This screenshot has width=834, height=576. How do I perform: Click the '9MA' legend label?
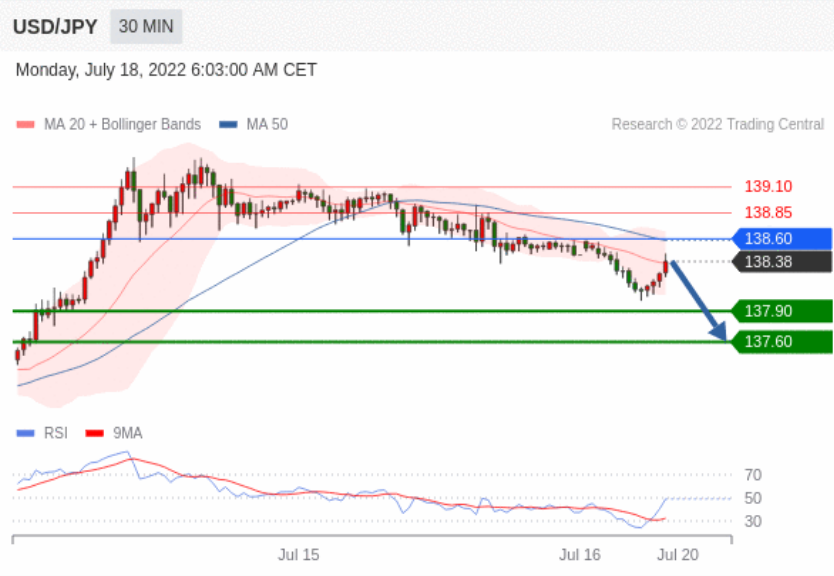tap(128, 433)
